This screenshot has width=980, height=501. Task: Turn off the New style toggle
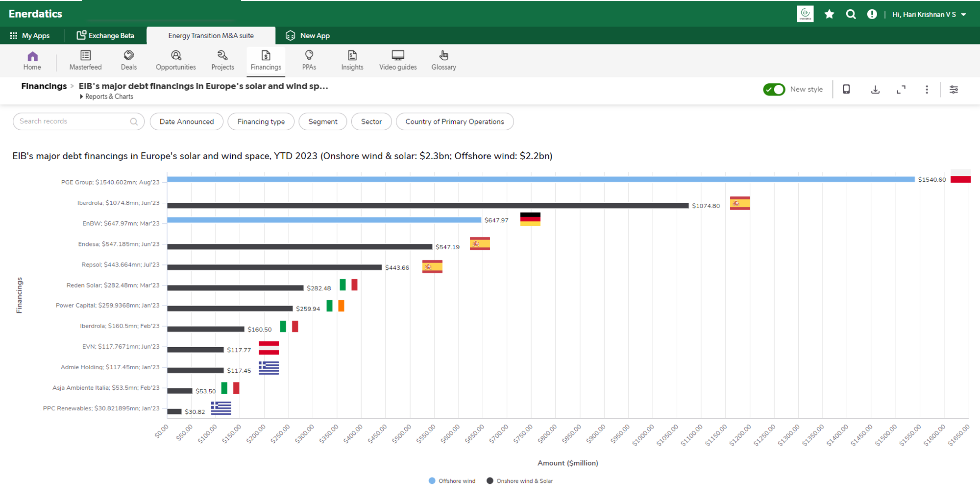(x=774, y=90)
